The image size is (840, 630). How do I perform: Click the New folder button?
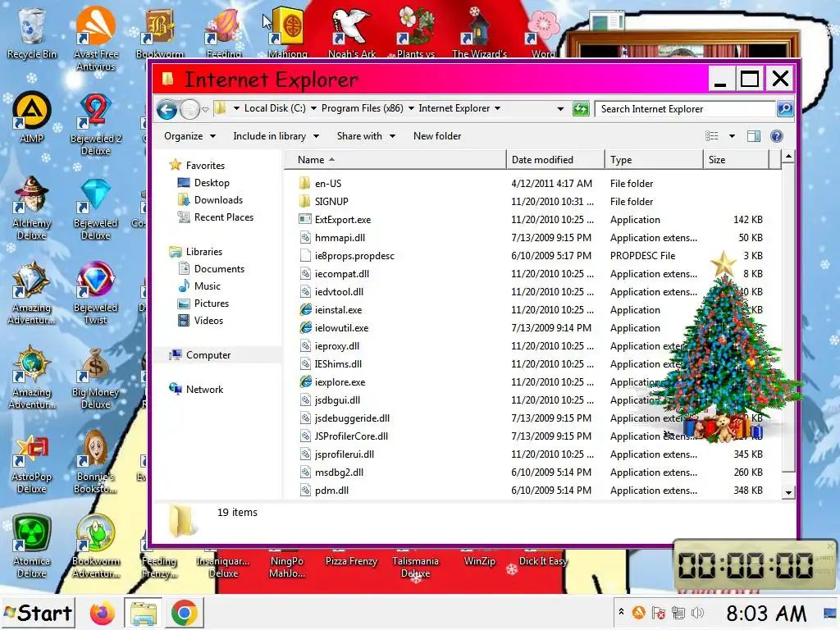pos(437,136)
